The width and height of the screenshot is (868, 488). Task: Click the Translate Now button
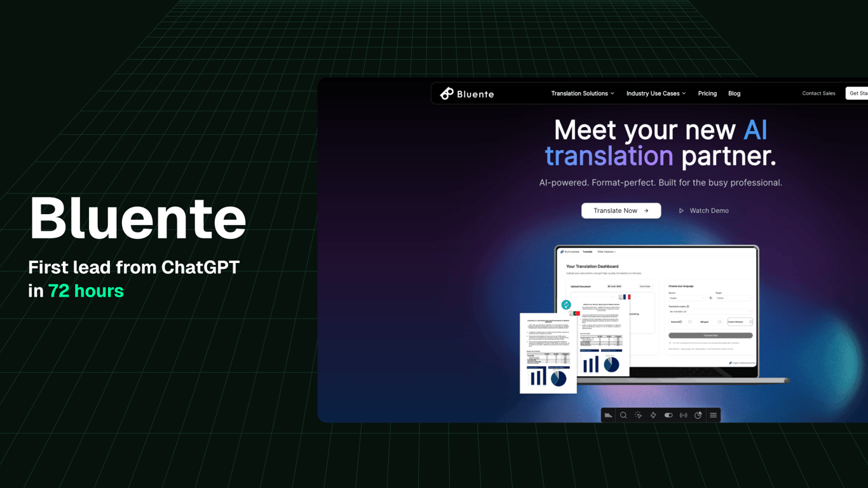click(621, 210)
